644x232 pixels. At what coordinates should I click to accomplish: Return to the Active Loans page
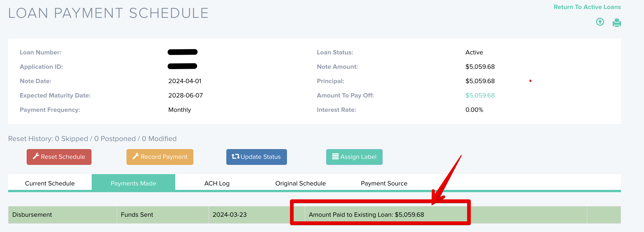[x=587, y=7]
